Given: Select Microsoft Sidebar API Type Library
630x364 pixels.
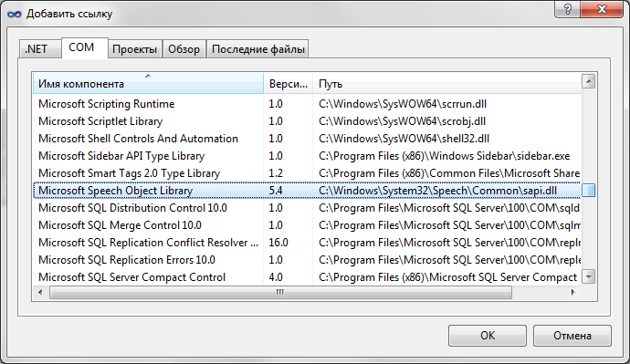Looking at the screenshot, I should pos(307,156).
